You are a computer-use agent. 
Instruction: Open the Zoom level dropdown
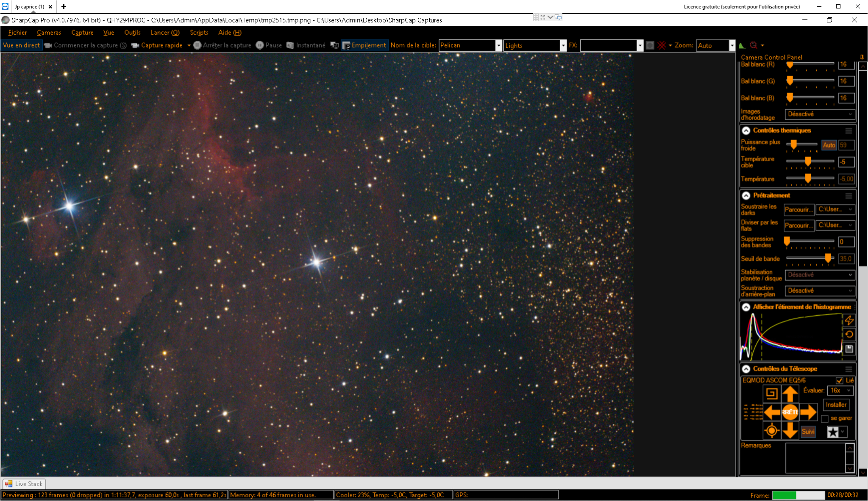point(732,45)
